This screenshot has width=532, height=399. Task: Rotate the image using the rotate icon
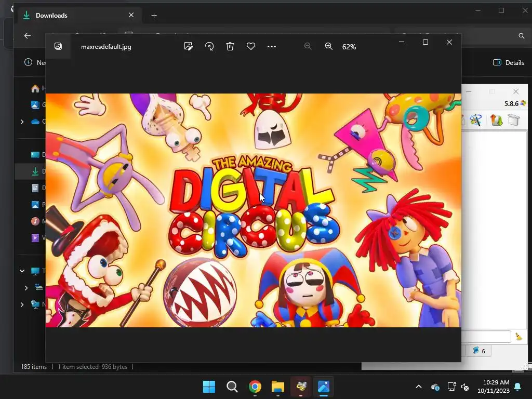point(209,46)
